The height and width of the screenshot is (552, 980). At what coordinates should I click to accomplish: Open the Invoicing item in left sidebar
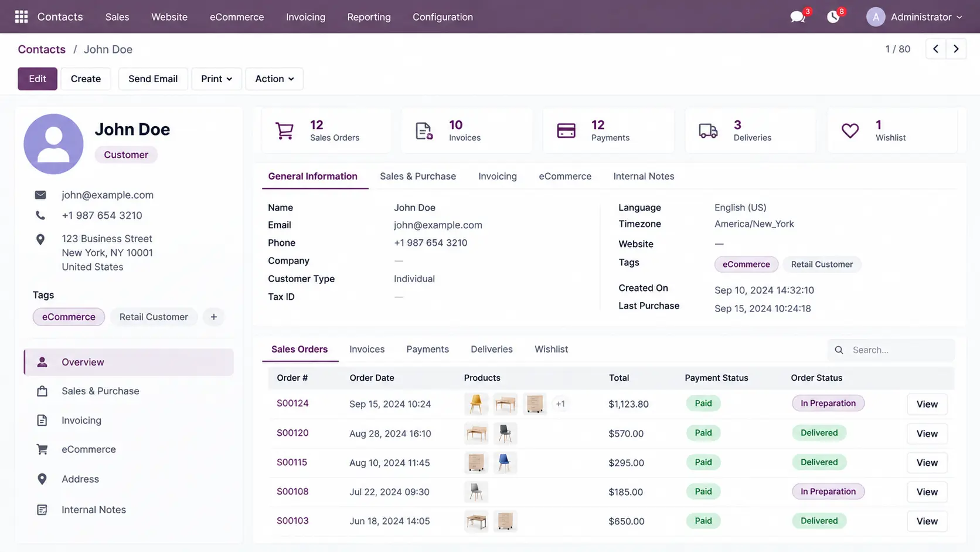(x=129, y=421)
